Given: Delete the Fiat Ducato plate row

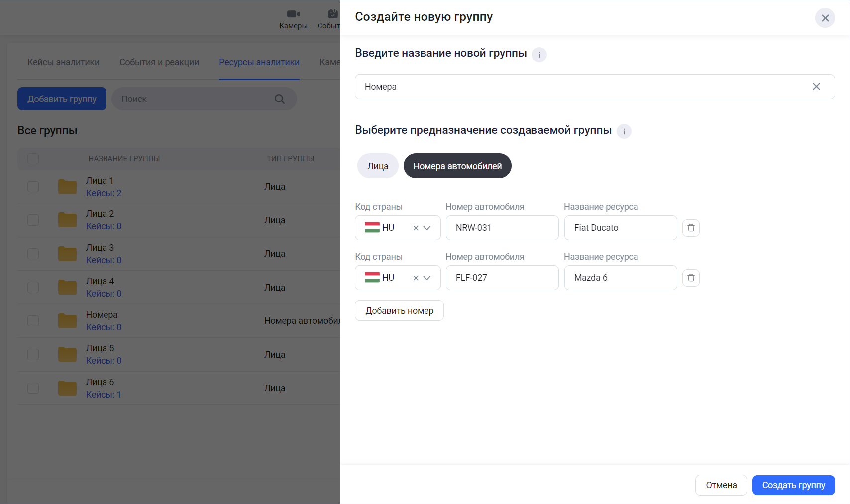Looking at the screenshot, I should point(691,228).
